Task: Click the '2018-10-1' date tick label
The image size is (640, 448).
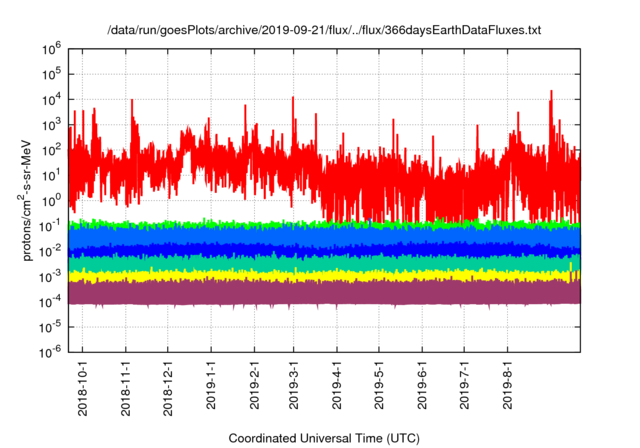Action: (82, 388)
